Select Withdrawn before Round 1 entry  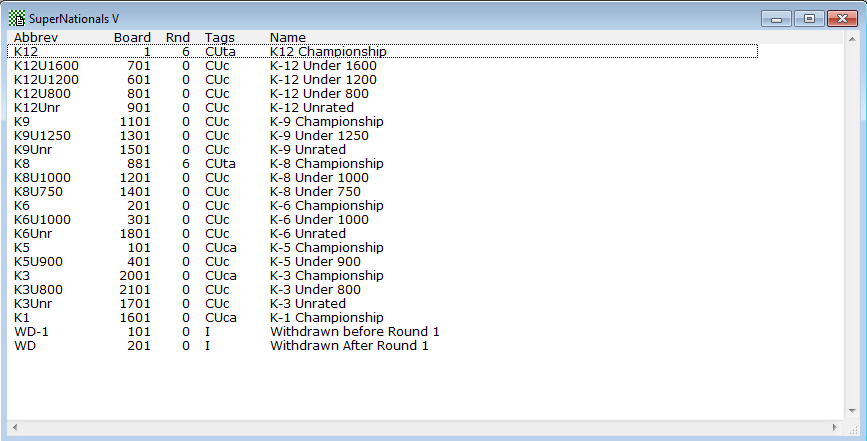(x=354, y=331)
